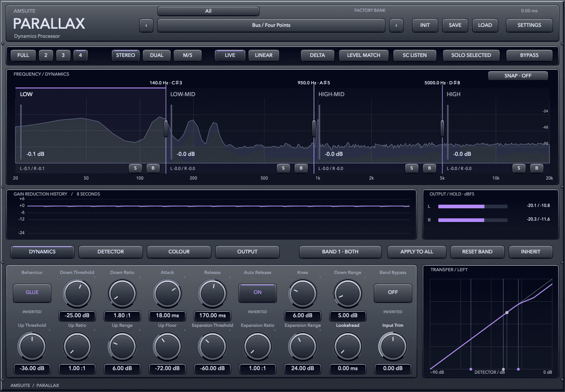This screenshot has width=565, height=392.
Task: Click the transfer curve threshold point
Action: point(507,313)
